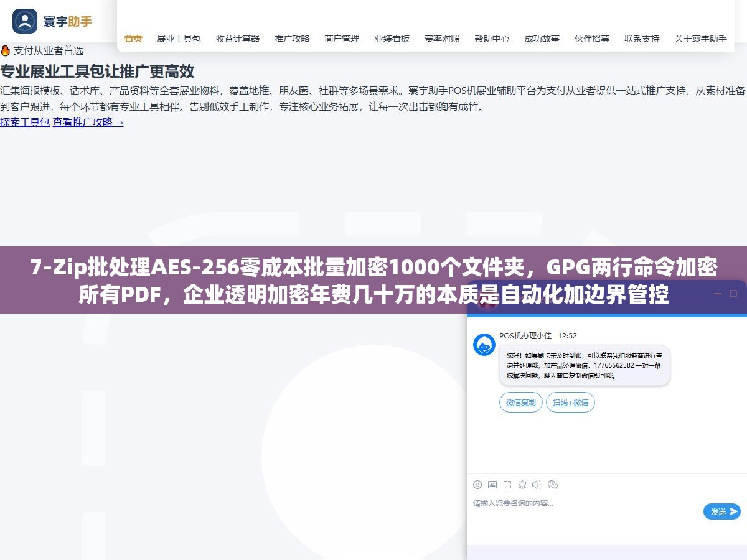Image resolution: width=747 pixels, height=560 pixels.
Task: Go to 商户管理 in navigation
Action: 342,39
